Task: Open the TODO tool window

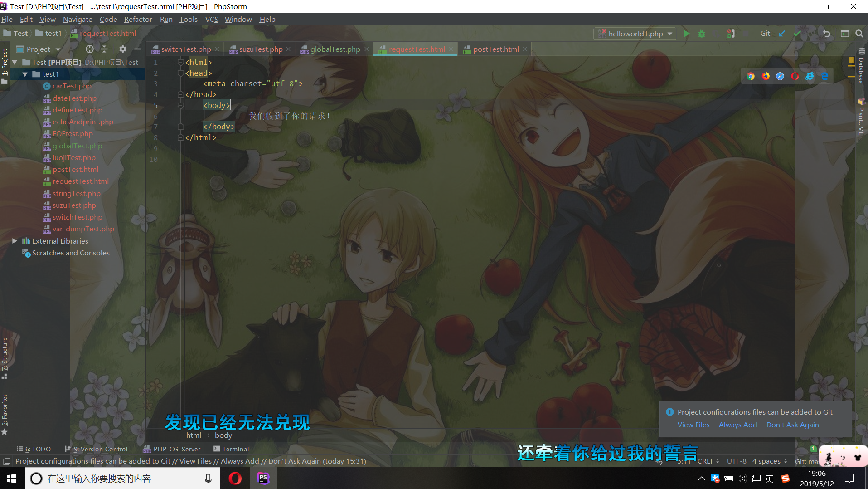Action: [34, 449]
